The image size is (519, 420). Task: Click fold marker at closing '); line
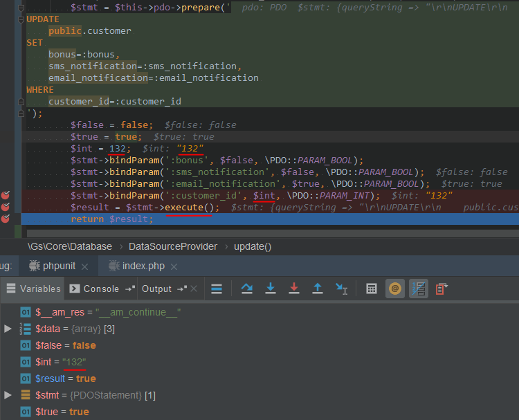tap(21, 113)
